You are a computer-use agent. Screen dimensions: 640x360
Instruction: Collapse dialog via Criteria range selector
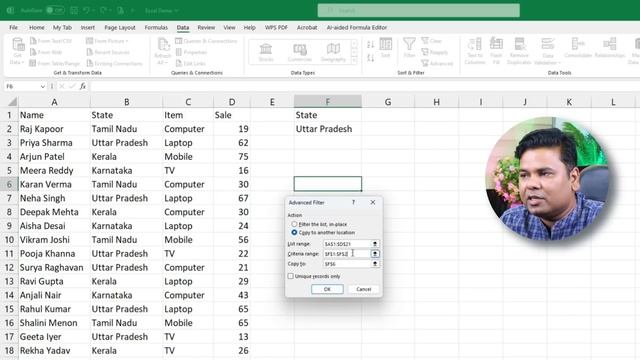(375, 253)
